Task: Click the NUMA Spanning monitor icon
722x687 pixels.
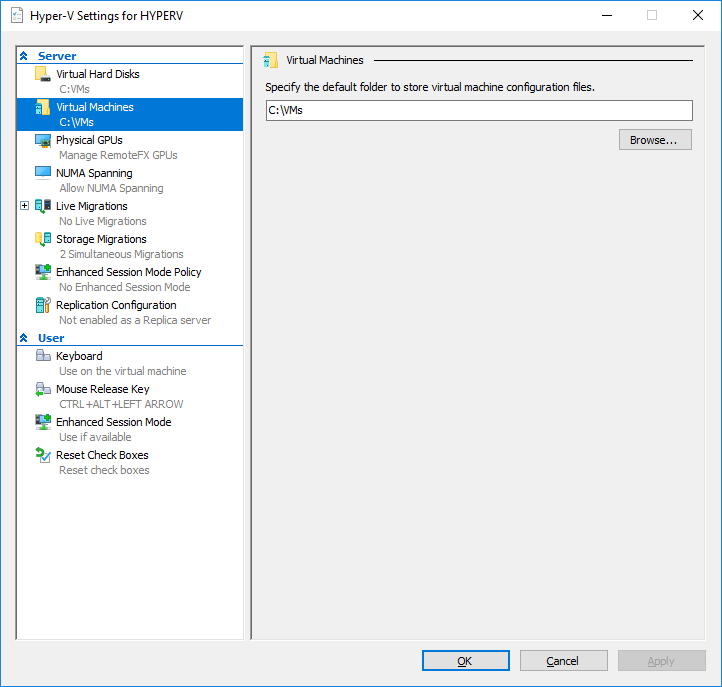Action: point(43,173)
